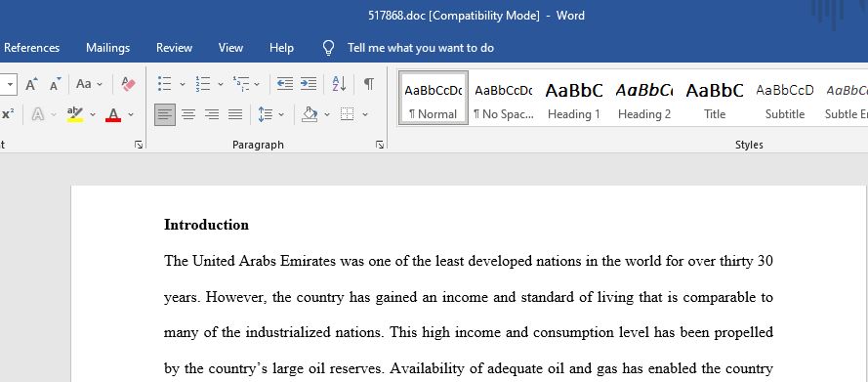Click the Introduction heading in document
The height and width of the screenshot is (382, 868).
tap(206, 225)
